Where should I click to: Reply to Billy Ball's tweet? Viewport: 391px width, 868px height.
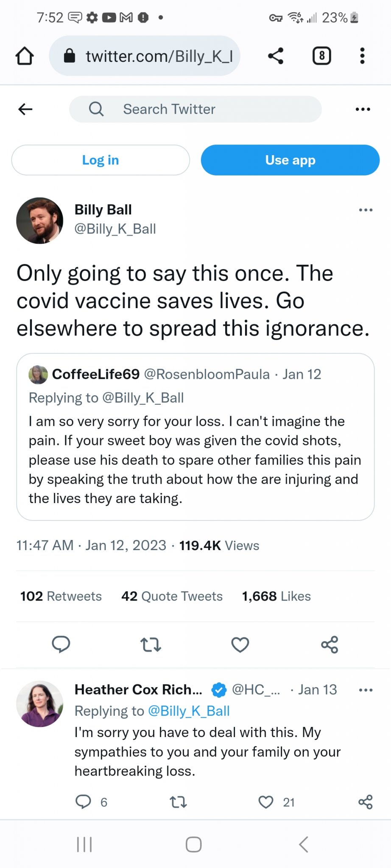pyautogui.click(x=61, y=644)
